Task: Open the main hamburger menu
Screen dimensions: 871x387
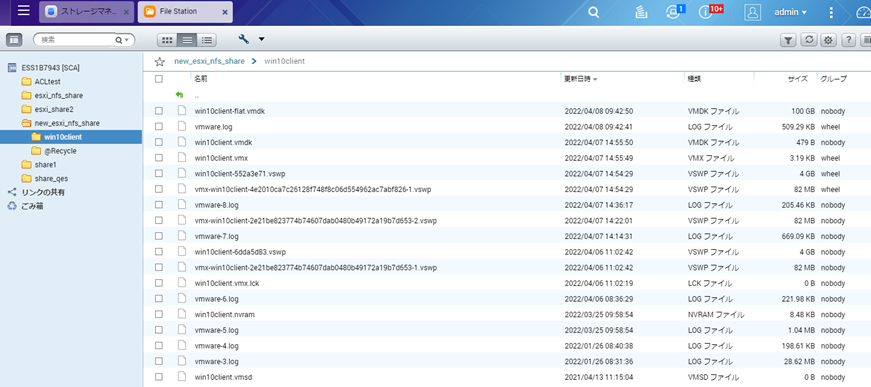Action: [23, 11]
